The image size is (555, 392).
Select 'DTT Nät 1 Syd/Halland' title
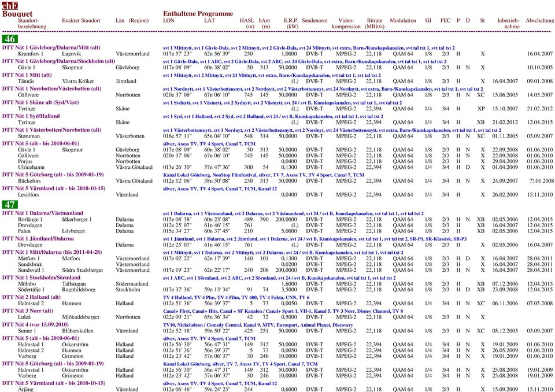[x=31, y=116]
